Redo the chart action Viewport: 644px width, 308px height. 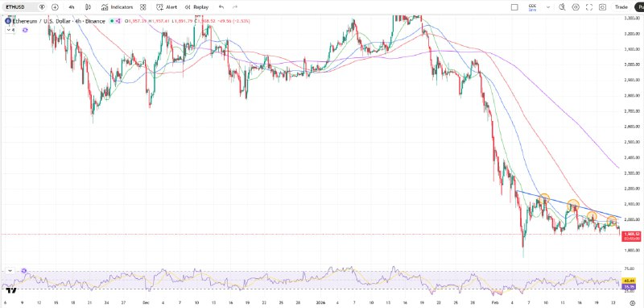point(235,7)
